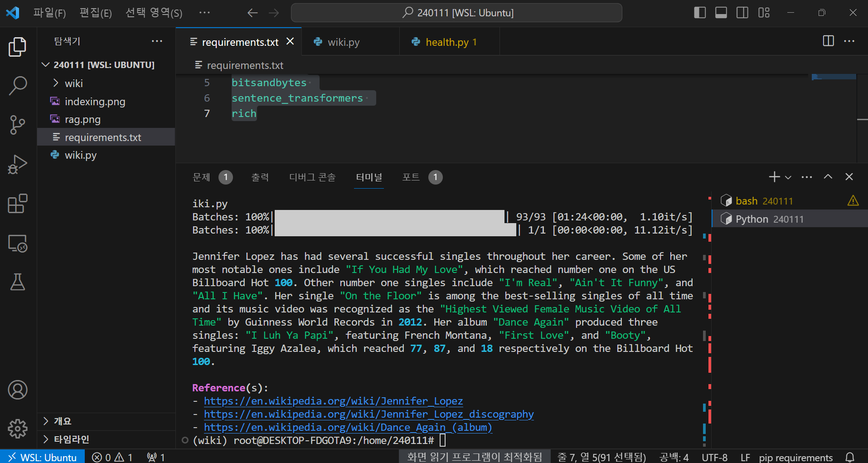Change the UTF-8 encoding selector
The height and width of the screenshot is (463, 868).
coord(714,457)
